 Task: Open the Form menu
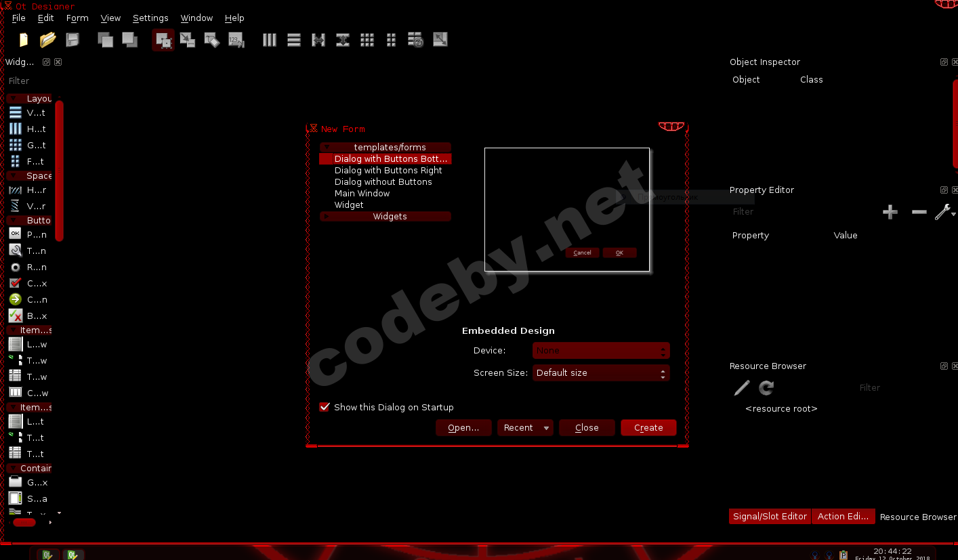(78, 18)
